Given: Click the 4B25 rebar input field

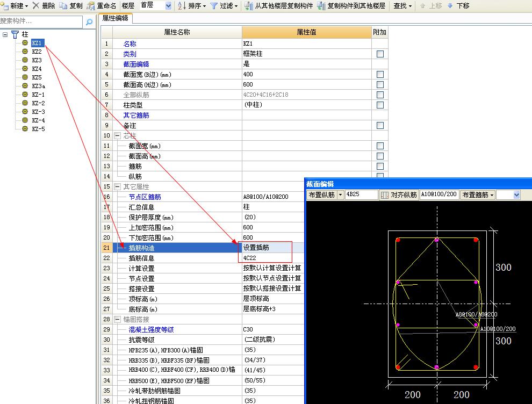Looking at the screenshot, I should point(361,194).
